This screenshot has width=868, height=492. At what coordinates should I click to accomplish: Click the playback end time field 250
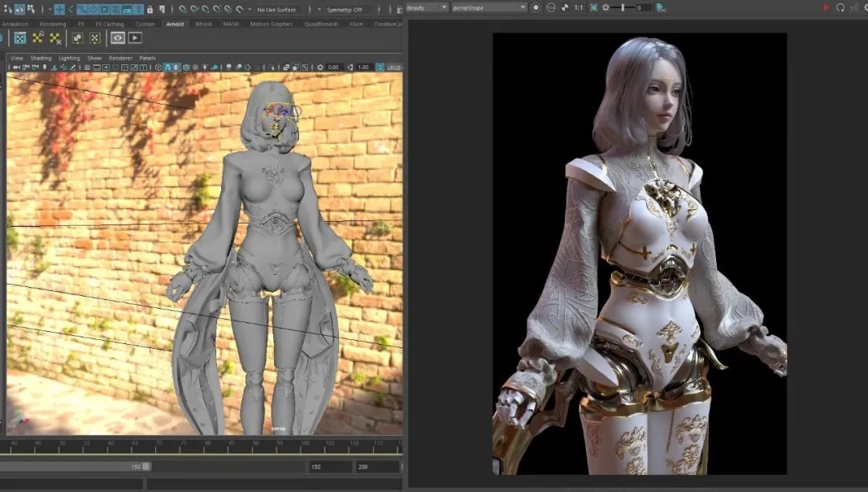click(378, 467)
